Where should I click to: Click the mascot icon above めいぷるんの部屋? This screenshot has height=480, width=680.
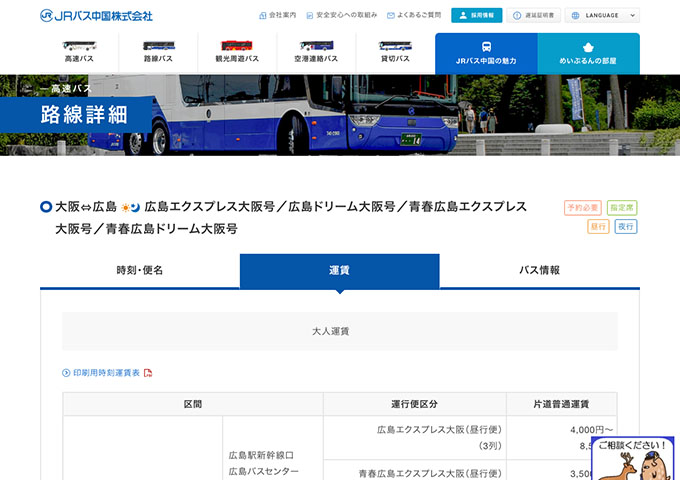click(x=588, y=47)
